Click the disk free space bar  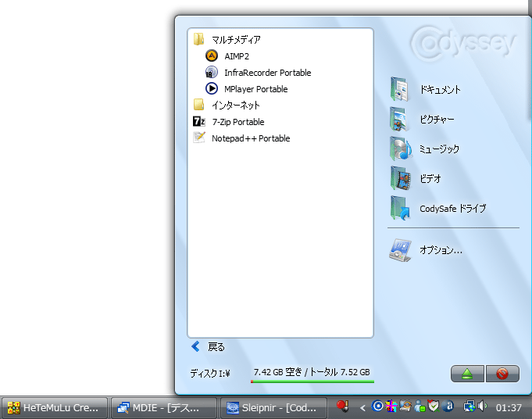[x=312, y=381]
